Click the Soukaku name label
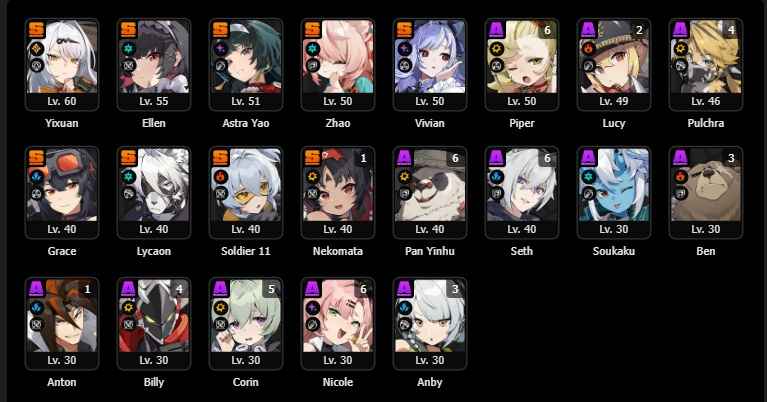 pyautogui.click(x=614, y=251)
